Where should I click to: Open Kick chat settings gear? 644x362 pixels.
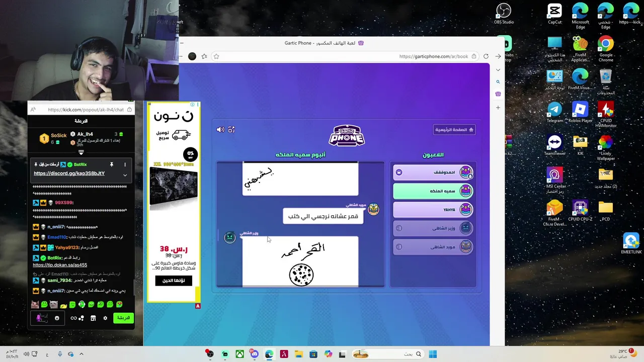point(105,318)
